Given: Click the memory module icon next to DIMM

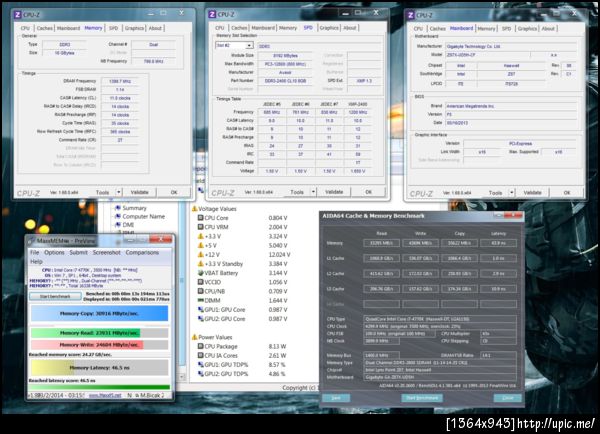Looking at the screenshot, I should pyautogui.click(x=200, y=300).
